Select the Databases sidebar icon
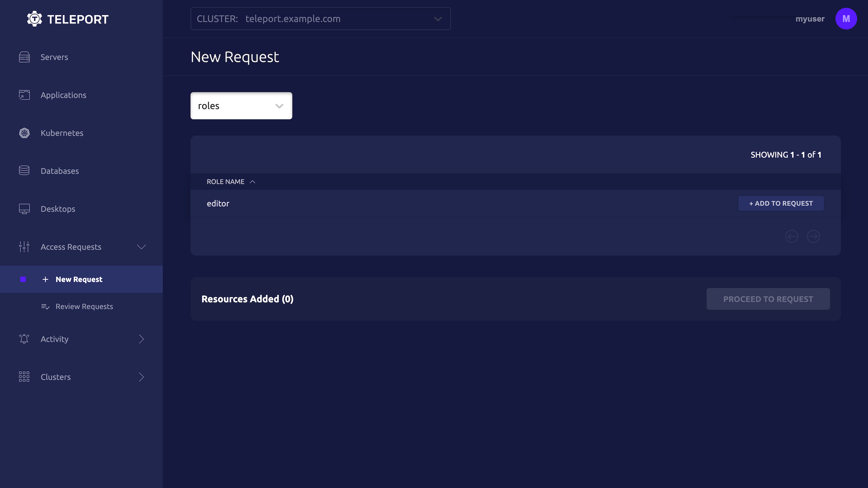 click(24, 171)
